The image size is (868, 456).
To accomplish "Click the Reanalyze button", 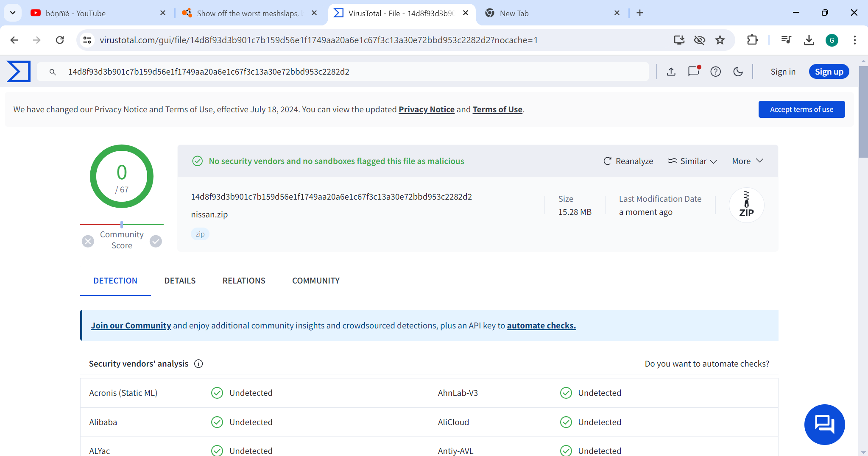I will (628, 161).
